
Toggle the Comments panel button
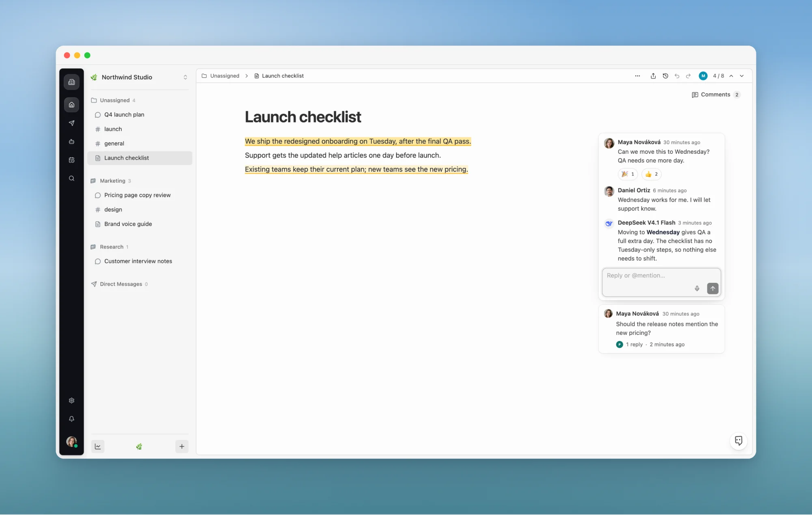716,95
